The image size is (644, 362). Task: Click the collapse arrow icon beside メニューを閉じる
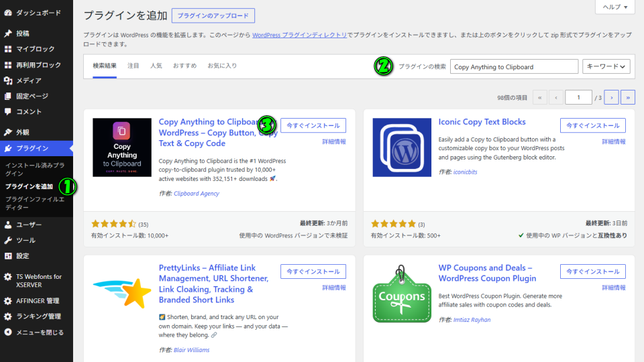point(8,332)
